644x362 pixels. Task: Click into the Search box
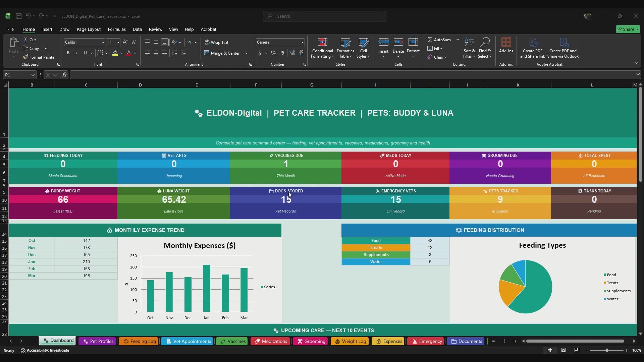pyautogui.click(x=325, y=16)
